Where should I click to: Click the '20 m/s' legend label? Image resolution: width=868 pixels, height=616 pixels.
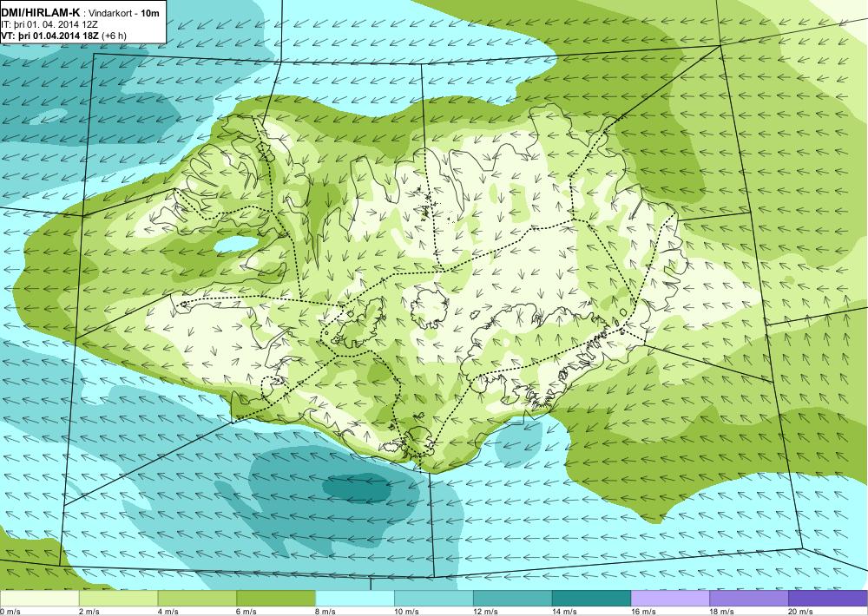(801, 612)
